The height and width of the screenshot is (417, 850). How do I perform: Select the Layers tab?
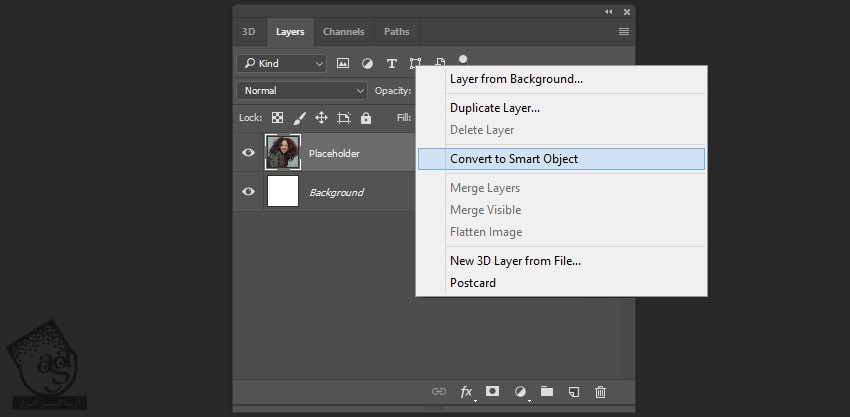pyautogui.click(x=290, y=31)
